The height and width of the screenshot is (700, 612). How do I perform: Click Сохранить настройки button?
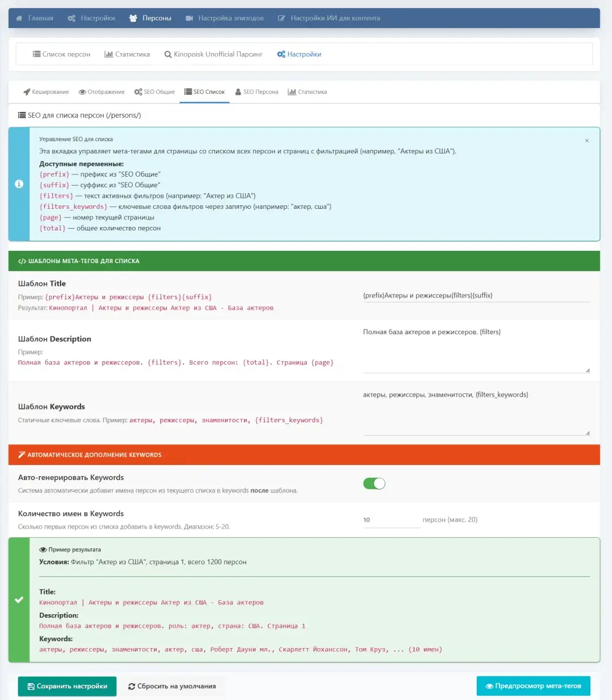pyautogui.click(x=67, y=686)
